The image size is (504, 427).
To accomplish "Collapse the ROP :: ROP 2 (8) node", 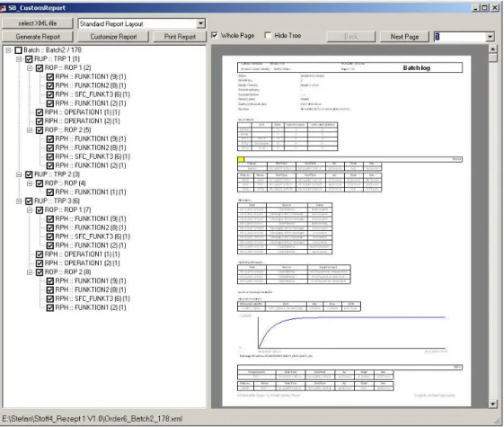I will tap(30, 272).
